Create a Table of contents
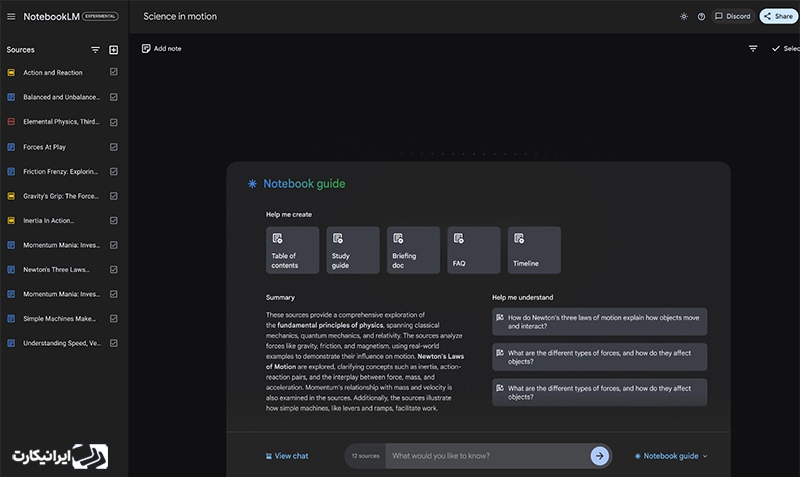This screenshot has height=477, width=800. point(292,250)
